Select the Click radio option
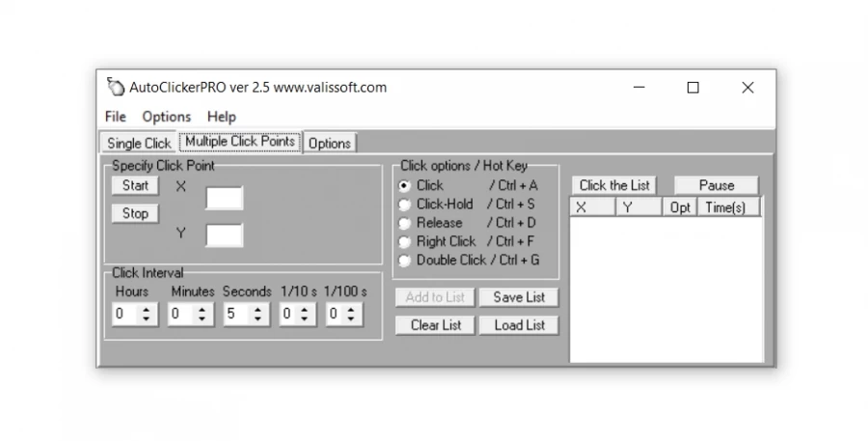 405,185
